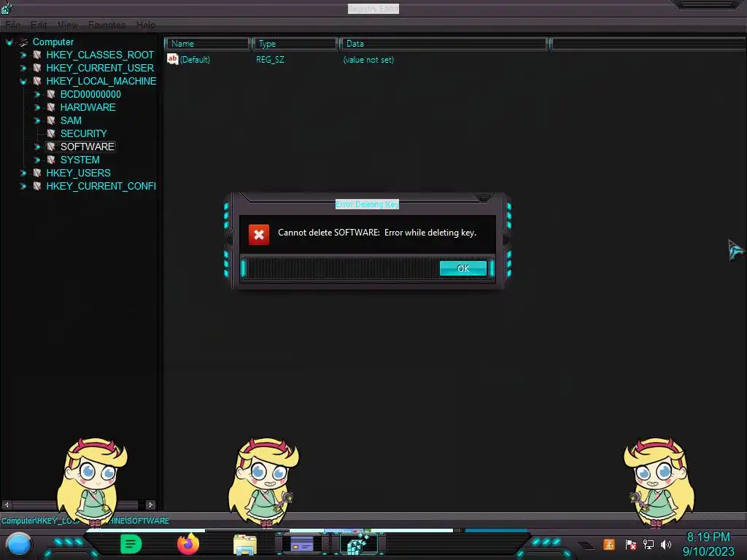This screenshot has height=560, width=747.
Task: Click the Registry Editor title bar icon
Action: pos(6,7)
